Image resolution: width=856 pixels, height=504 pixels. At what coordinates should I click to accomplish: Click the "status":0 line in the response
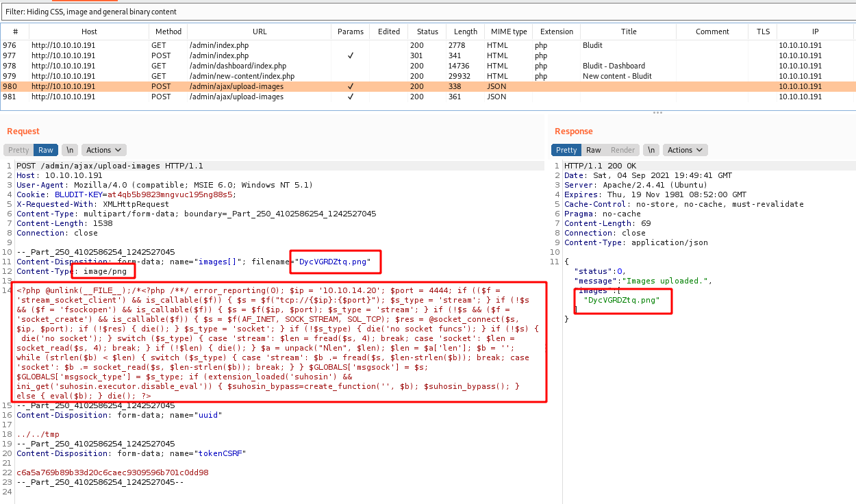pos(600,271)
